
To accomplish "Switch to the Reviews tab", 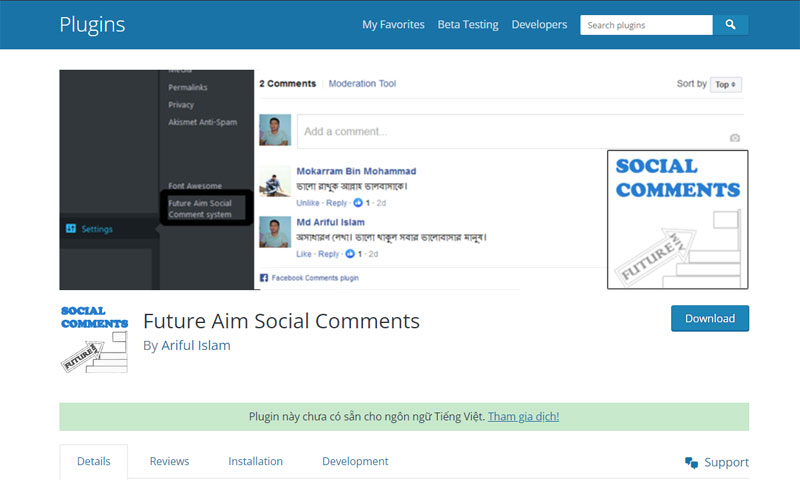I will [x=169, y=461].
